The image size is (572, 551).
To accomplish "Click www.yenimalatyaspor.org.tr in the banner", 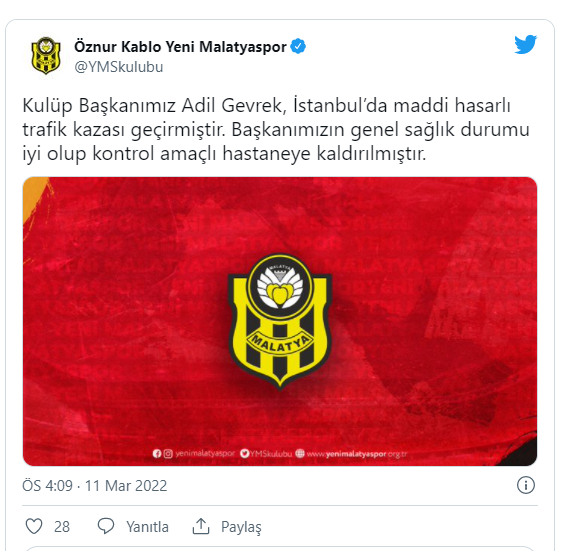I will click(x=356, y=454).
